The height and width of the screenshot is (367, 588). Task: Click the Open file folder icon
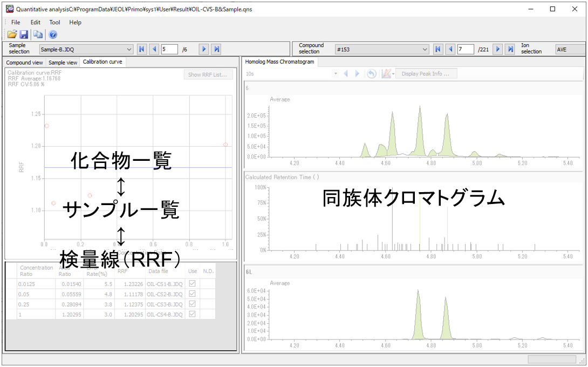click(x=12, y=35)
